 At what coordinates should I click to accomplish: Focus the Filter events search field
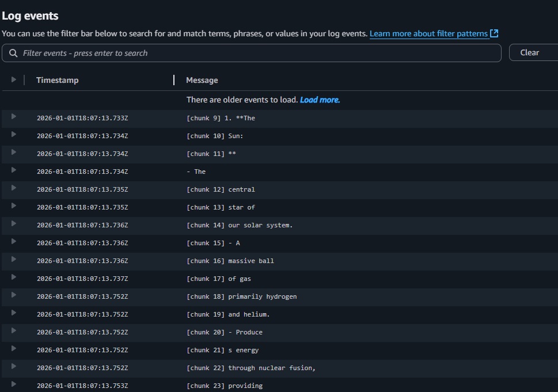259,53
